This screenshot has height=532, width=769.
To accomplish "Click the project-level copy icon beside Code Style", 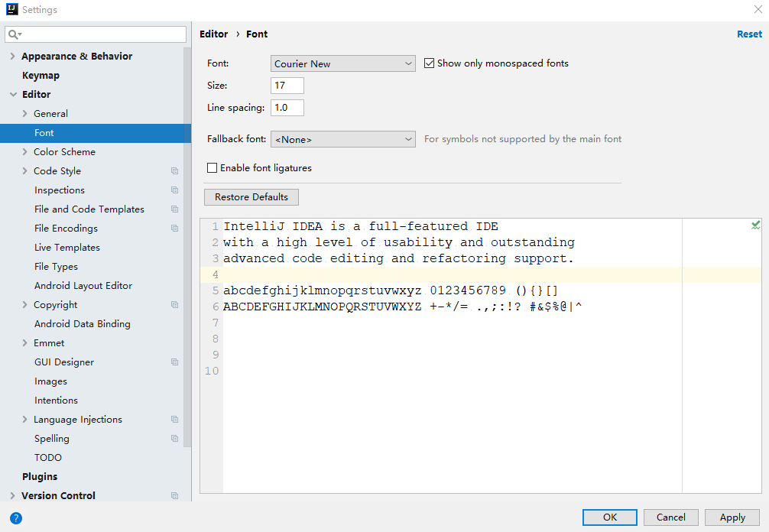I will coord(174,171).
